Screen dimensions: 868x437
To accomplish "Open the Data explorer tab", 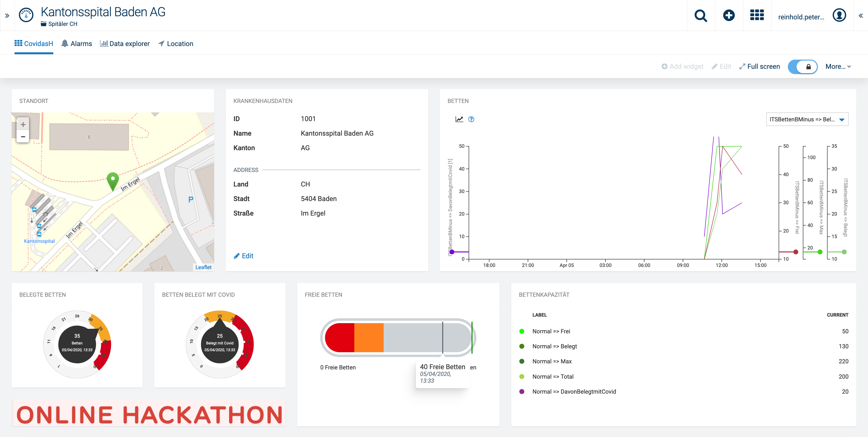I will coord(125,44).
